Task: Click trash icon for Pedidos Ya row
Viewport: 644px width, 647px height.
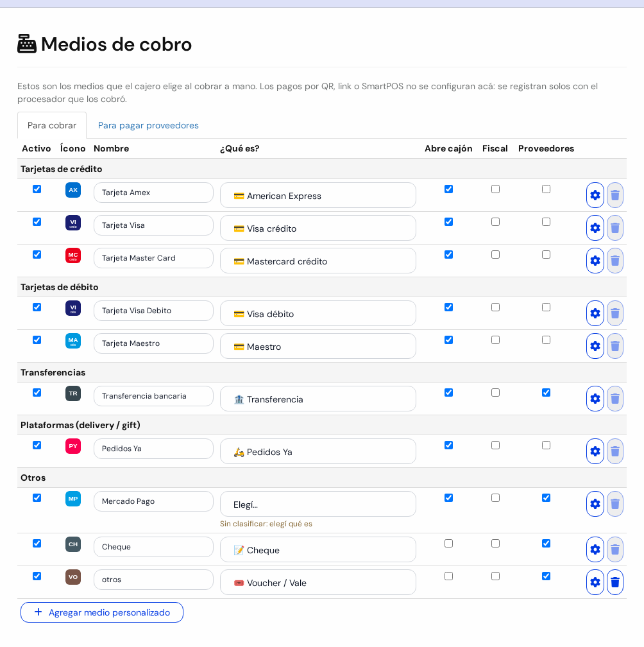Action: pos(614,451)
